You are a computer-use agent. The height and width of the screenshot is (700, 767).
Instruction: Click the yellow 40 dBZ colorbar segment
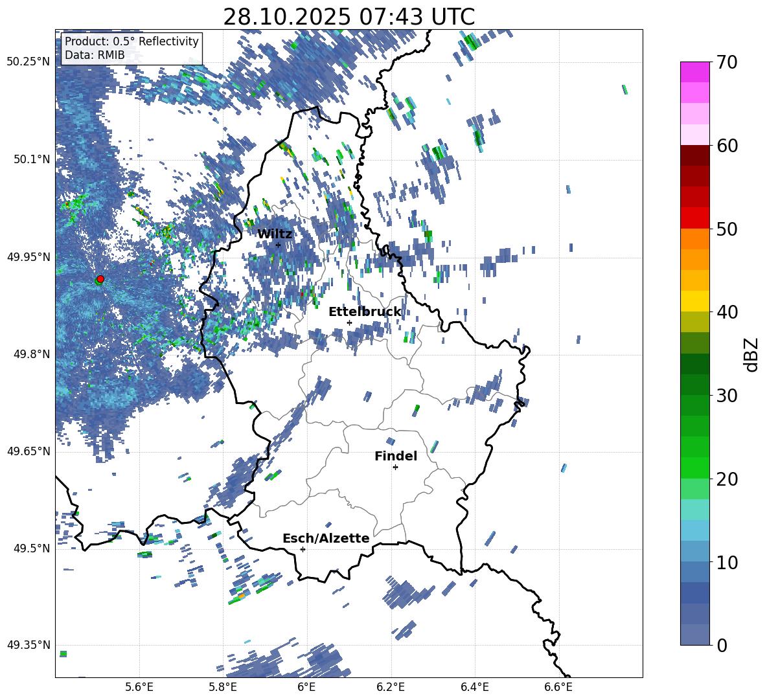[694, 301]
